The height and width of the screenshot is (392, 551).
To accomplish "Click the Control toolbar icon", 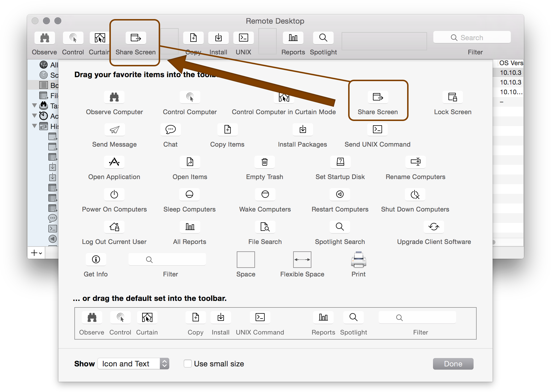I will pyautogui.click(x=73, y=38).
